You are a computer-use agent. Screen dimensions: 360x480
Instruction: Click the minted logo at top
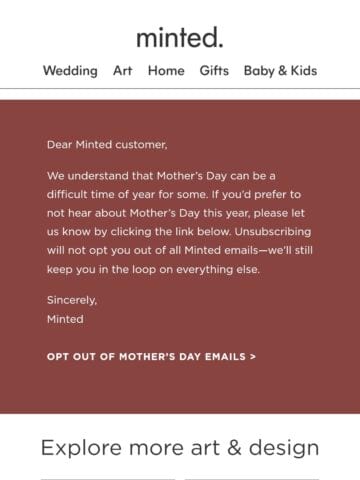[x=180, y=37]
